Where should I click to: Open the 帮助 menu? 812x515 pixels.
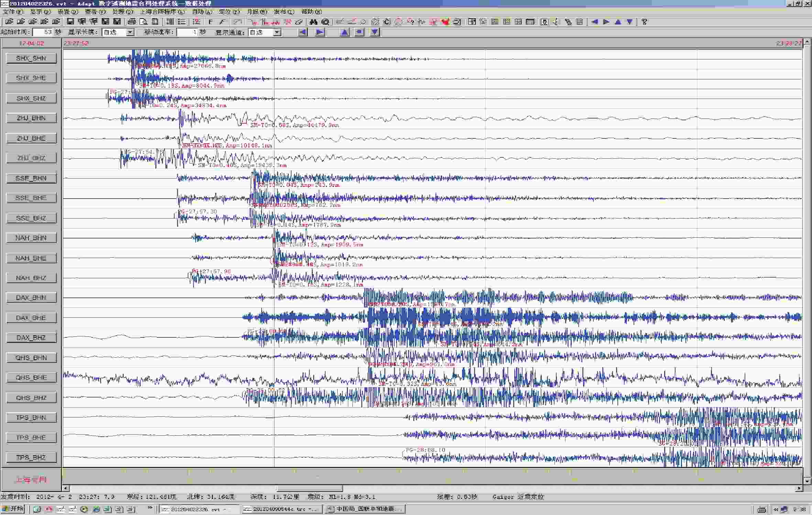pyautogui.click(x=311, y=12)
